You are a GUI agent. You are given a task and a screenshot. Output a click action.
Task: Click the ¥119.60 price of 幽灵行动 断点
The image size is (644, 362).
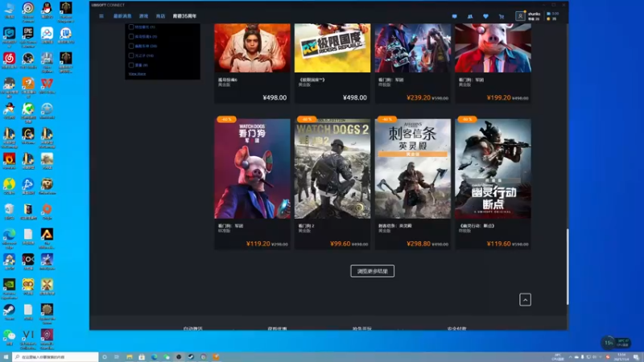(498, 244)
